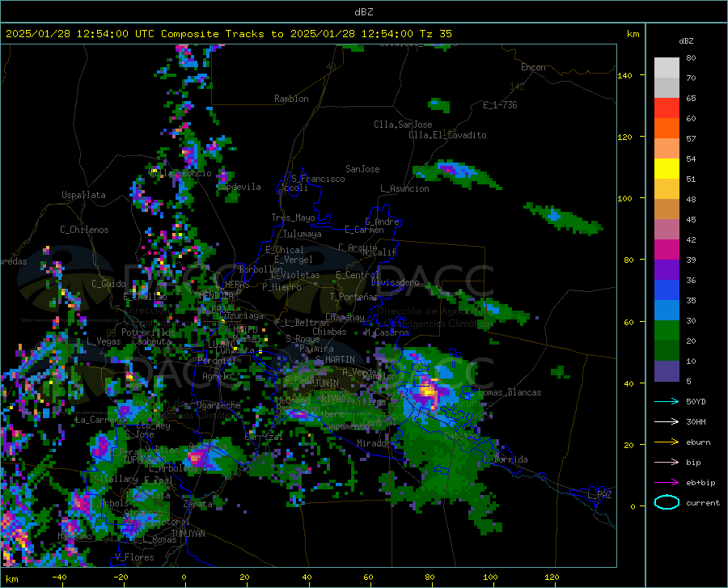Viewport: 728px width, 588px height.
Task: Click the eburn orange arrow legend icon
Action: (x=667, y=442)
